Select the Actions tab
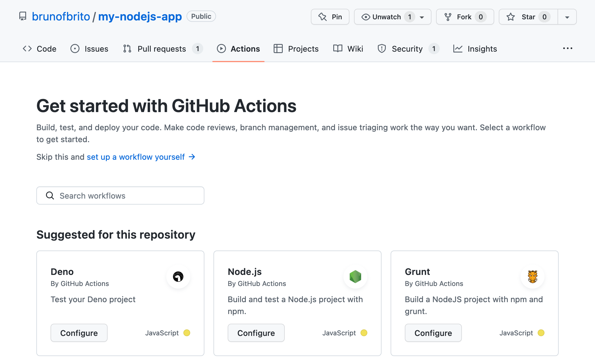The image size is (595, 364). pos(238,49)
